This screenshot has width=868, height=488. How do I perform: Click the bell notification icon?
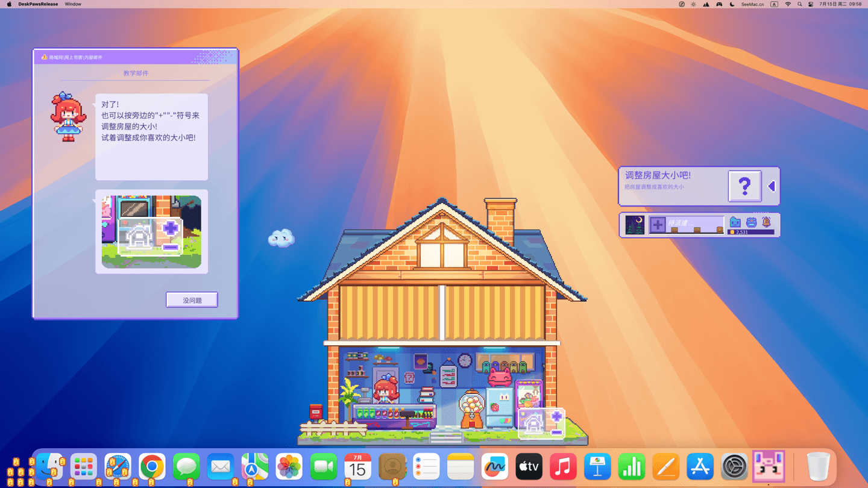[766, 222]
